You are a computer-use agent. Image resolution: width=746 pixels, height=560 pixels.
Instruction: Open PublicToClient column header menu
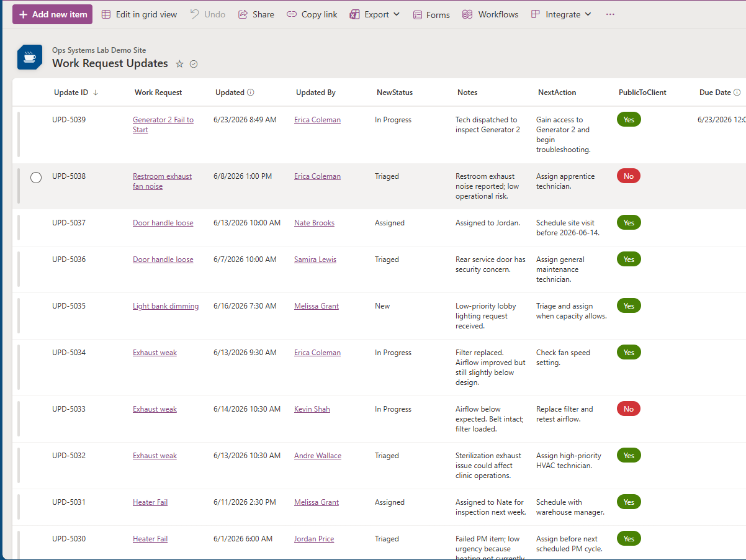[642, 93]
